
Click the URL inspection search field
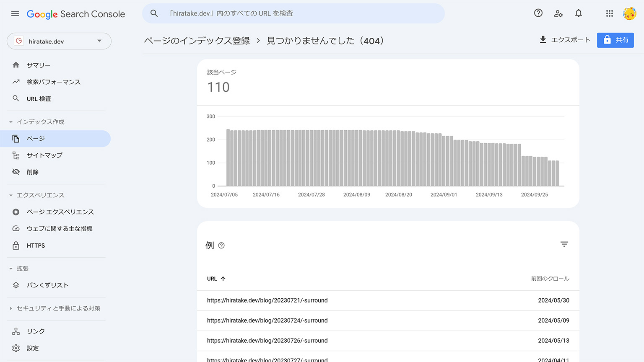click(x=293, y=13)
